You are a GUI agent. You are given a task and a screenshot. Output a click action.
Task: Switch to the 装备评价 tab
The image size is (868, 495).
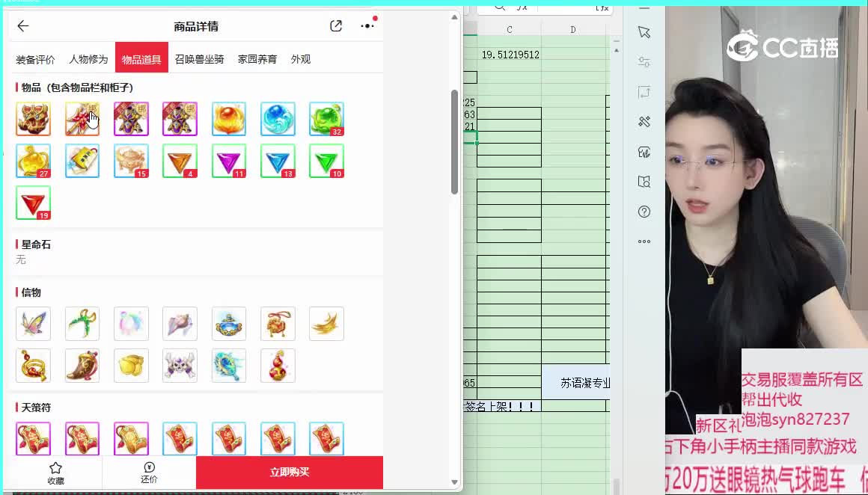click(x=35, y=59)
